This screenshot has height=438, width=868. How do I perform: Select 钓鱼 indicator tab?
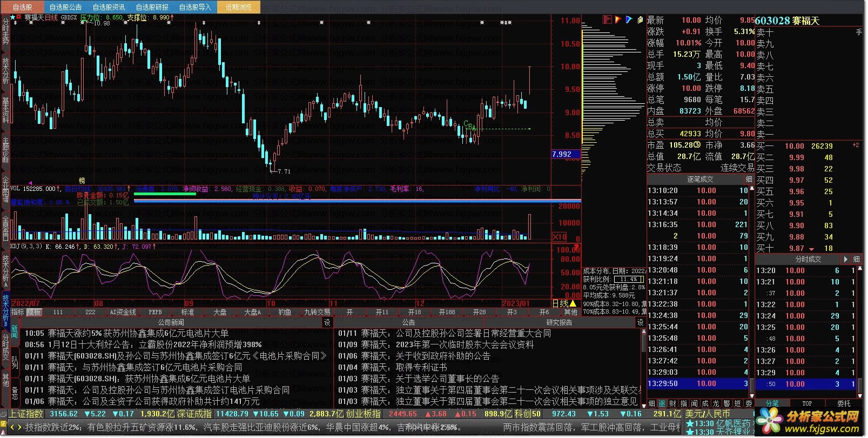click(285, 312)
